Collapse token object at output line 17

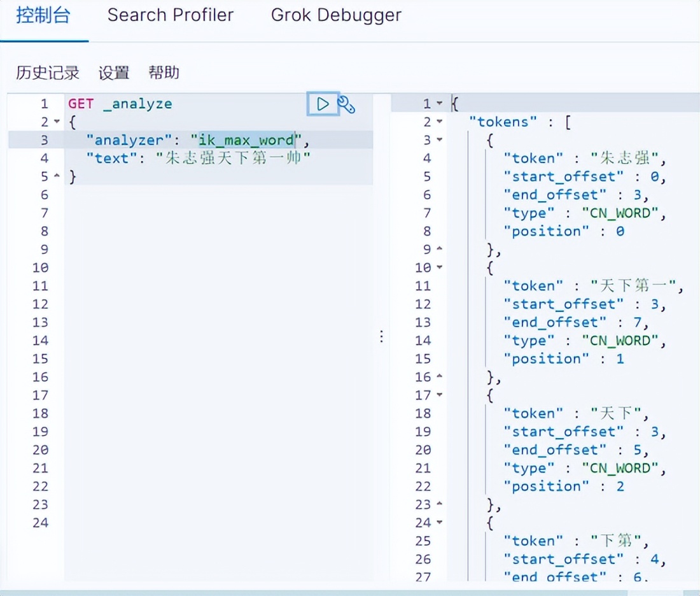439,395
